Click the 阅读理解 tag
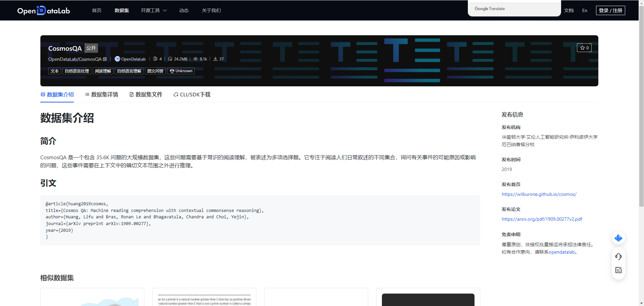This screenshot has width=644, height=306. [103, 71]
